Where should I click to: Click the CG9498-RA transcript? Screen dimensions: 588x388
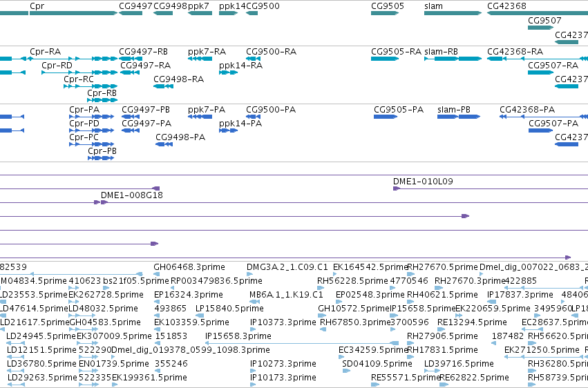pos(163,86)
